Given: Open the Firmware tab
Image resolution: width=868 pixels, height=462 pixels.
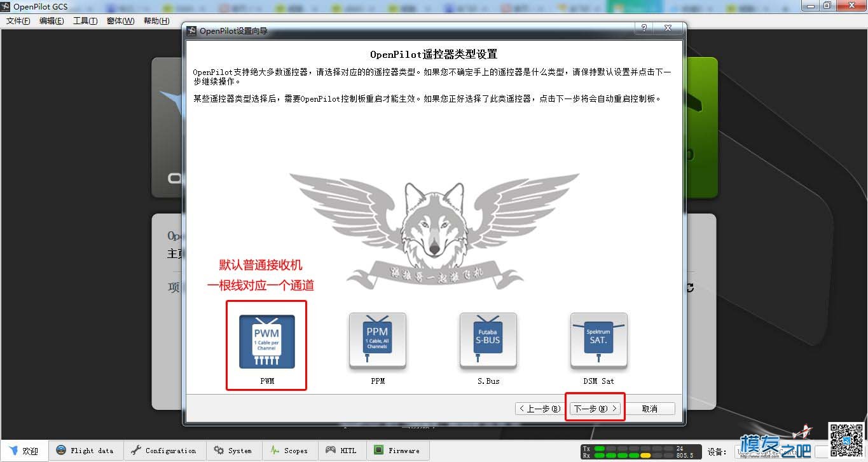Looking at the screenshot, I should coord(397,451).
